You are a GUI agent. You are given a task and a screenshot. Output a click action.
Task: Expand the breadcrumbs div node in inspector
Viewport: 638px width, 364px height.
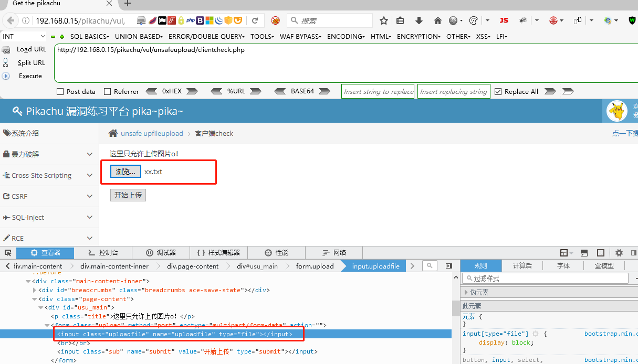point(35,290)
